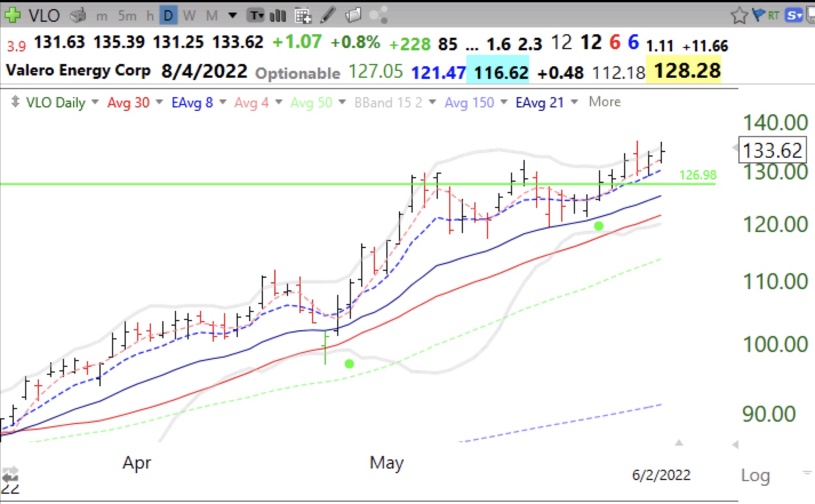This screenshot has height=504, width=815.
Task: Toggle the favorite star icon
Action: click(x=739, y=15)
